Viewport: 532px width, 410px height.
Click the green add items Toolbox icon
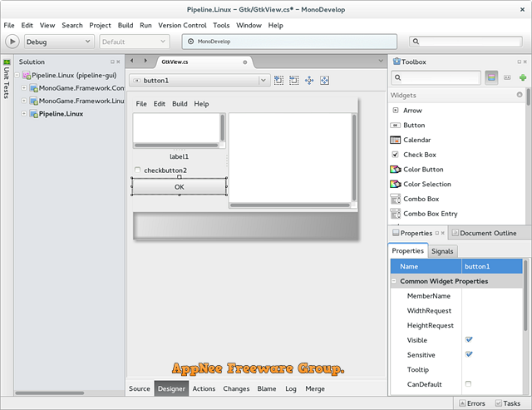click(x=523, y=77)
